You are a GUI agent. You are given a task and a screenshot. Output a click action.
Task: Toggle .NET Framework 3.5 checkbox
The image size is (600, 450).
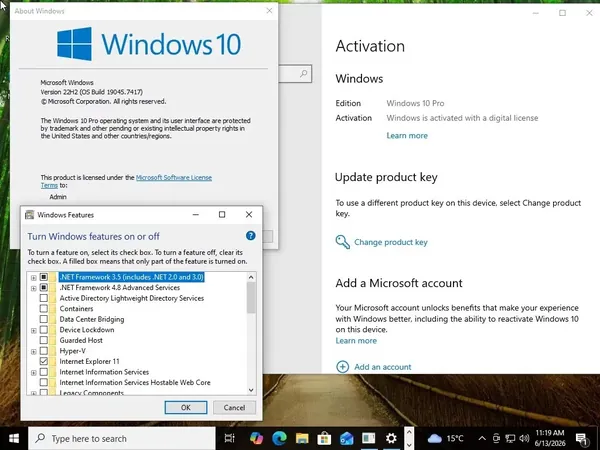[x=44, y=277]
